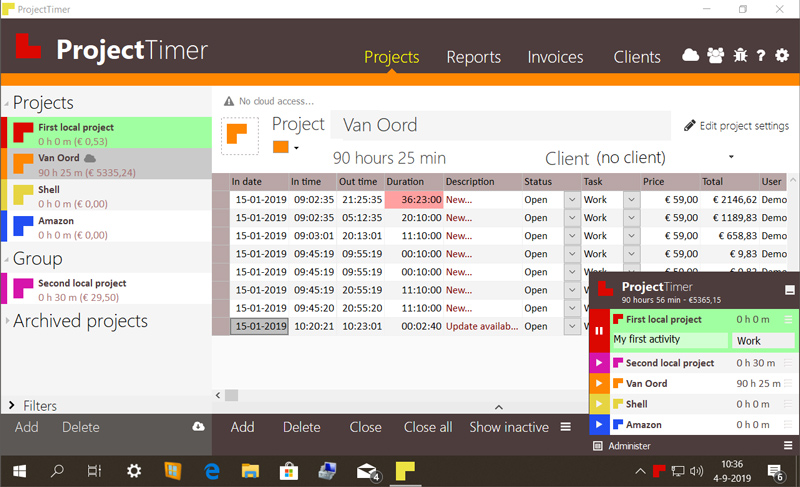Open the Mail app from taskbar
The width and height of the screenshot is (800, 487).
367,472
